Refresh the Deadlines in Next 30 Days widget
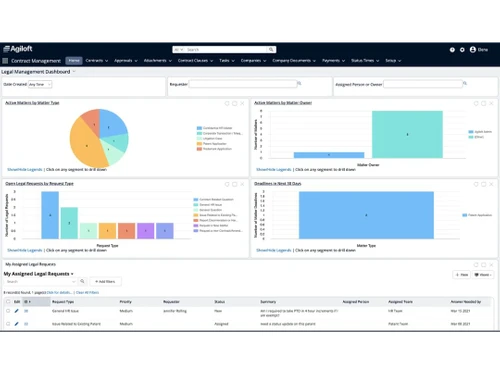The width and height of the screenshot is (500, 375). [x=476, y=184]
